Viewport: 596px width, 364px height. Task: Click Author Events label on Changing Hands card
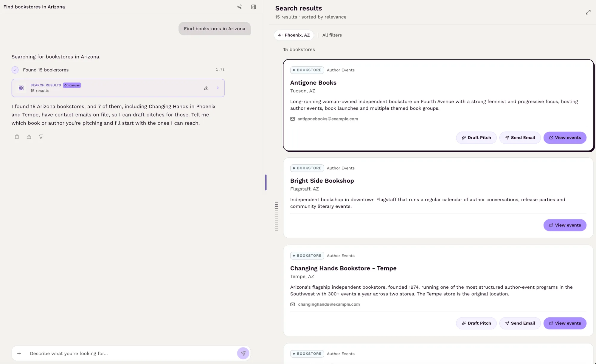(x=341, y=256)
